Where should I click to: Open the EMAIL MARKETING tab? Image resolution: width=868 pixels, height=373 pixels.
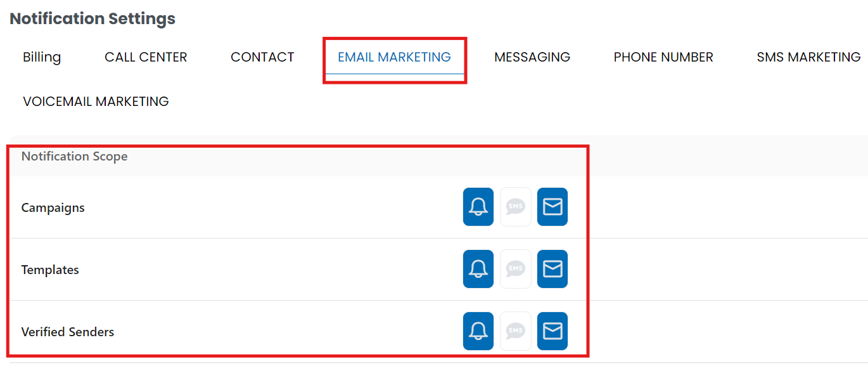click(x=394, y=57)
